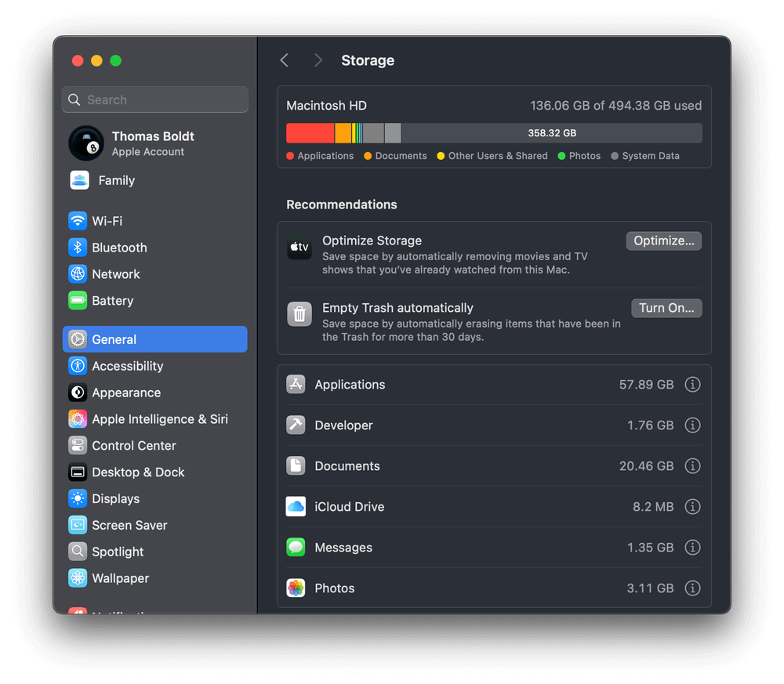Go forward with the right chevron
Screen dimensions: 784x684
(x=318, y=60)
